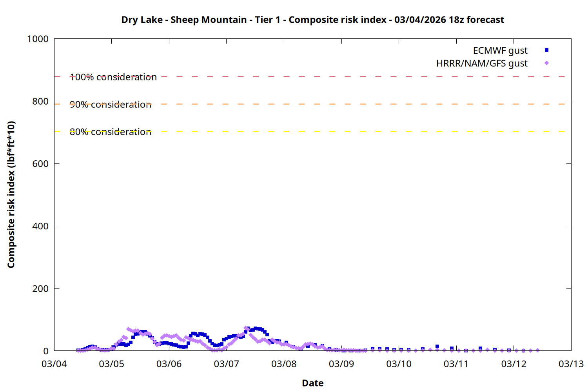The width and height of the screenshot is (588, 392).
Task: Select the HRRR/NAM/GFS gust legend label
Action: click(x=481, y=64)
